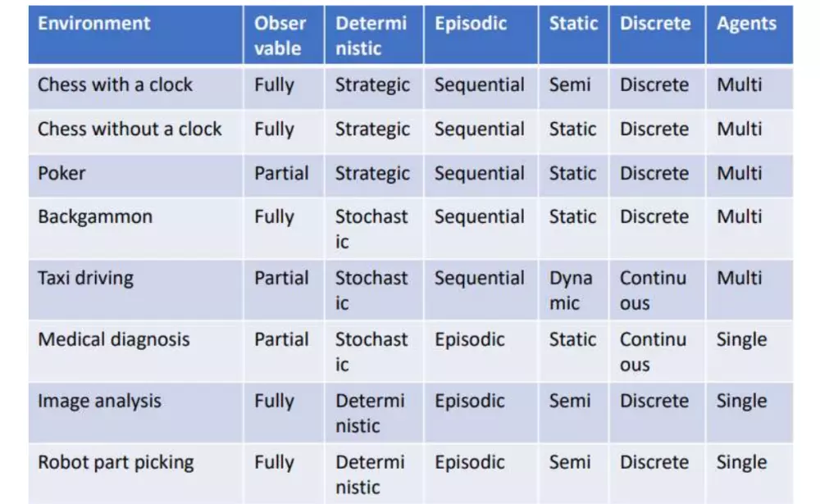
Task: Select the Poker environment cell
Action: tap(61, 173)
